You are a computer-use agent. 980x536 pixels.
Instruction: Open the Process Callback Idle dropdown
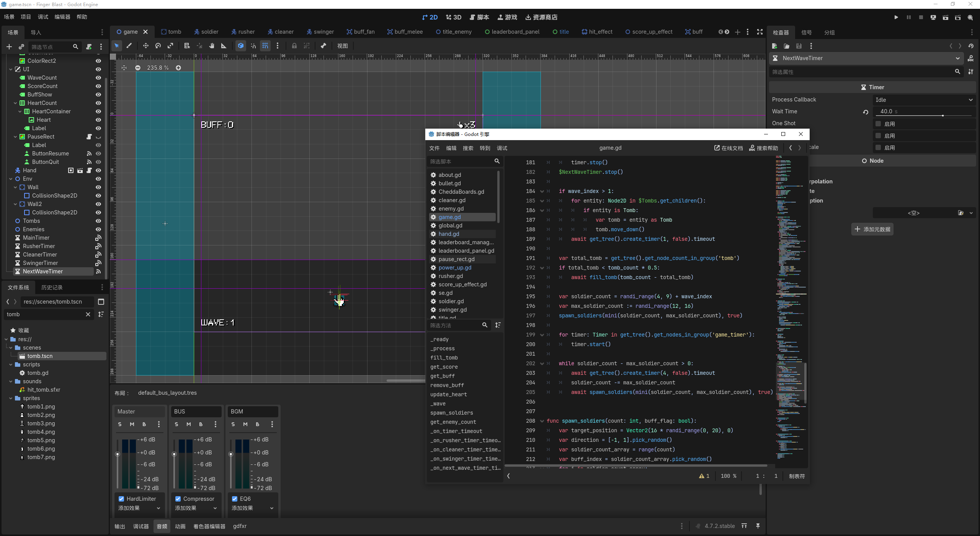(924, 100)
